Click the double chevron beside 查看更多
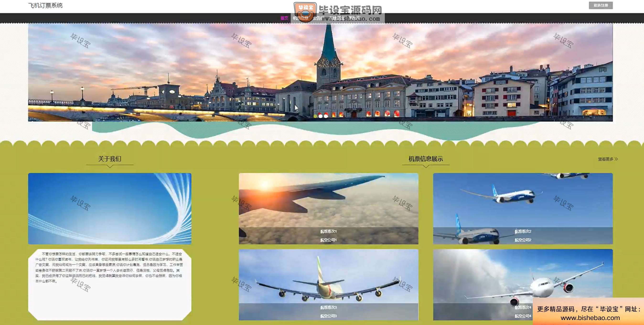This screenshot has height=325, width=644. point(616,159)
